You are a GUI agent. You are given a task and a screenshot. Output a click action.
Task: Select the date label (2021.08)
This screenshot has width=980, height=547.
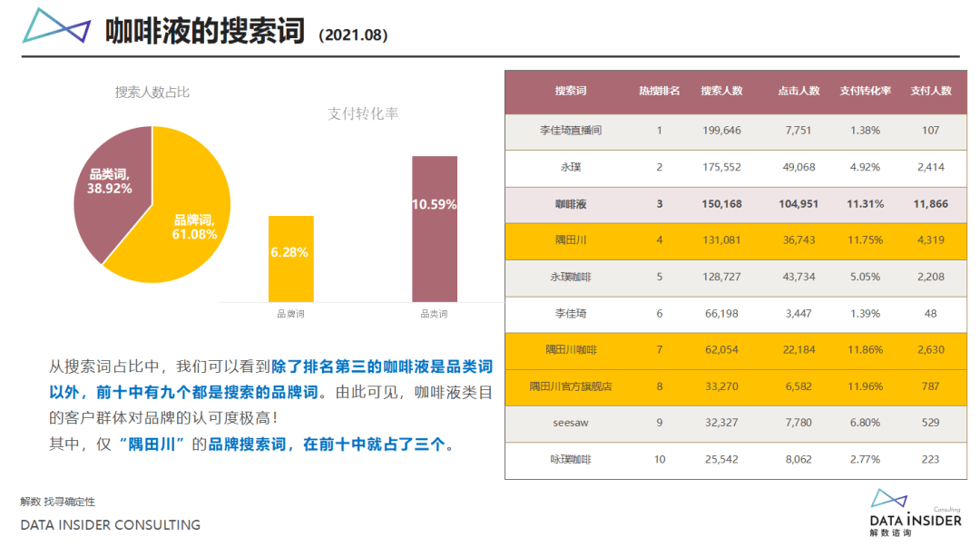coord(353,35)
